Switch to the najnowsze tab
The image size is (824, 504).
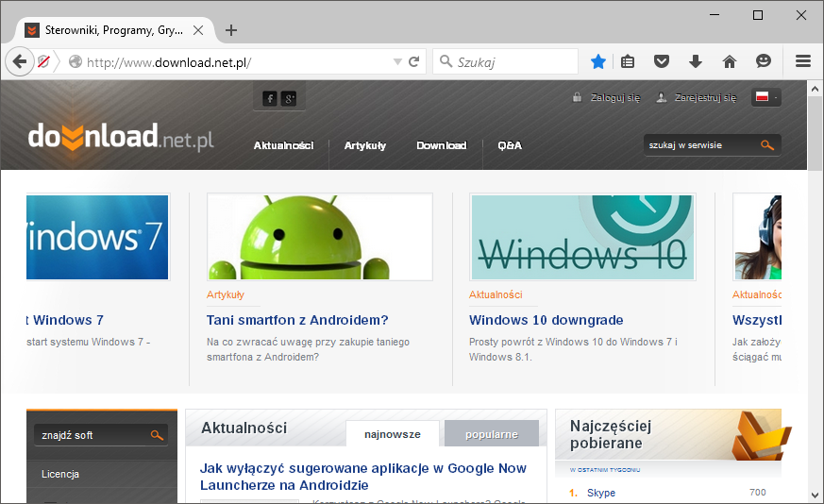(393, 434)
